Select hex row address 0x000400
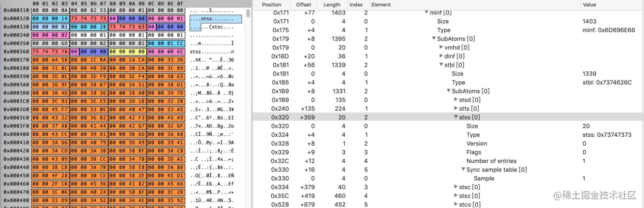The image size is (644, 208). [x=16, y=134]
